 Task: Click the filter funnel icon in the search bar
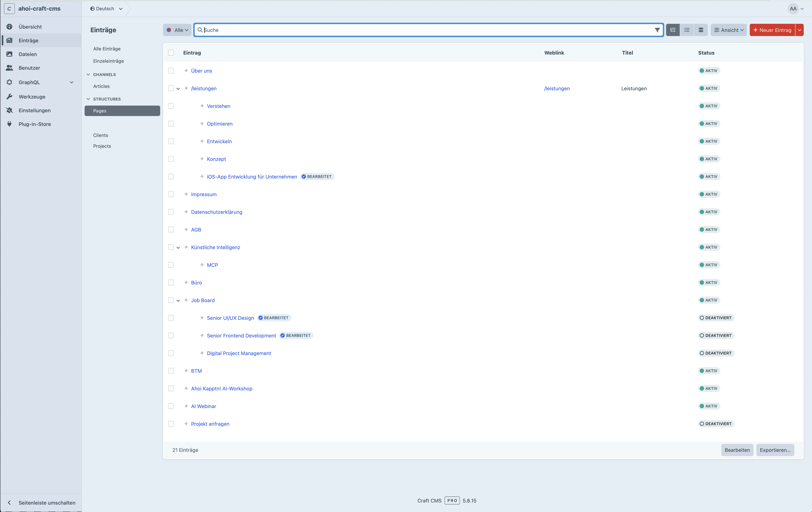tap(657, 30)
